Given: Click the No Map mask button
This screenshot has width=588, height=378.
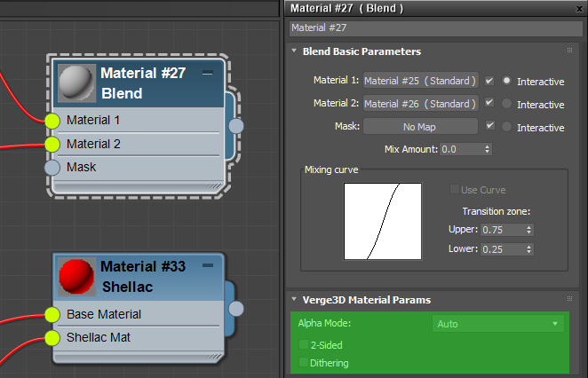Looking at the screenshot, I should (421, 127).
